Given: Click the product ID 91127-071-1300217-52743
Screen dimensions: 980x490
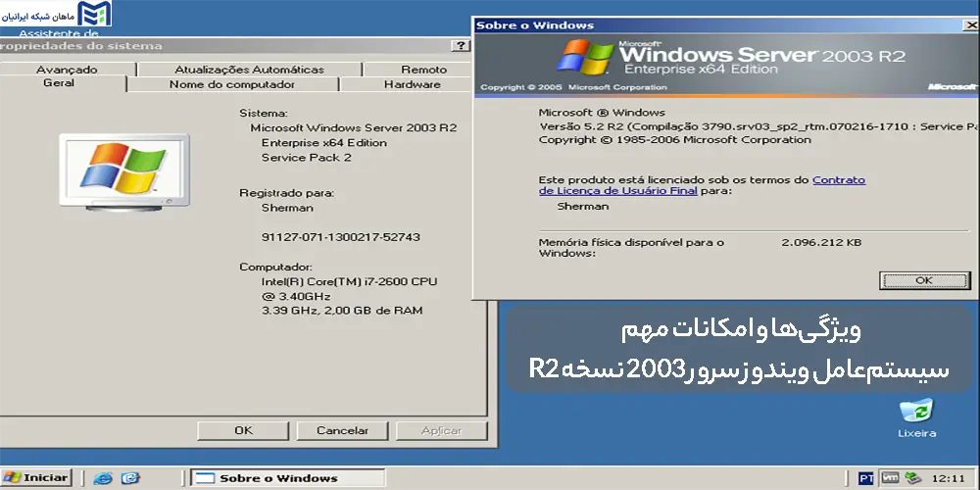Looking at the screenshot, I should pyautogui.click(x=341, y=237).
